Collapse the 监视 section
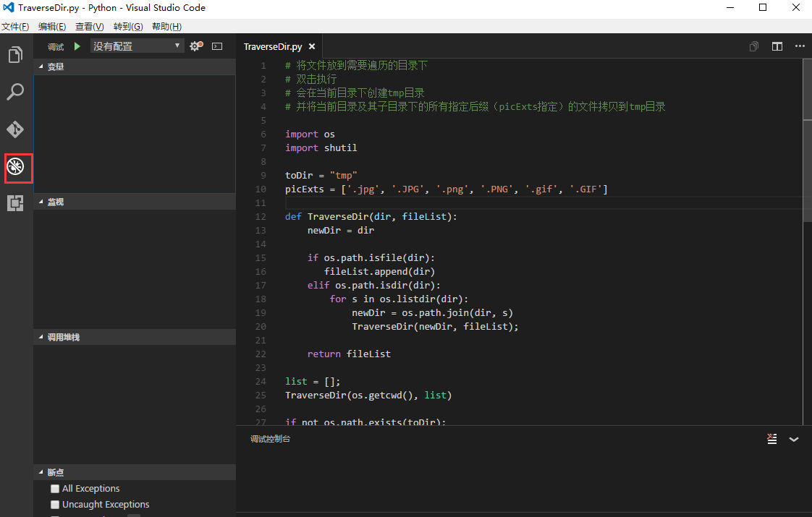This screenshot has width=812, height=517. [x=135, y=202]
